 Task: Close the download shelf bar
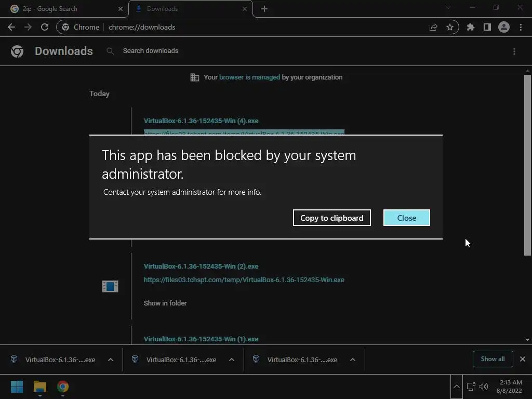[523, 359]
